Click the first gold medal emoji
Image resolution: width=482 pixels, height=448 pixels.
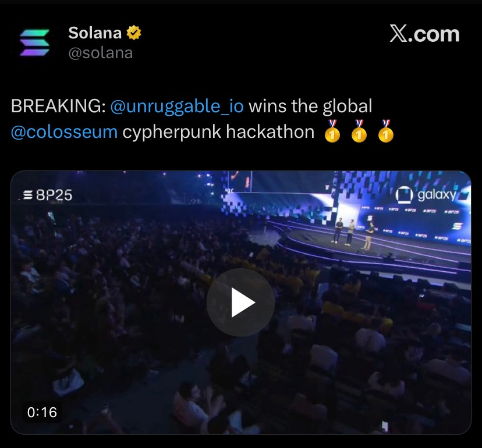pos(332,131)
